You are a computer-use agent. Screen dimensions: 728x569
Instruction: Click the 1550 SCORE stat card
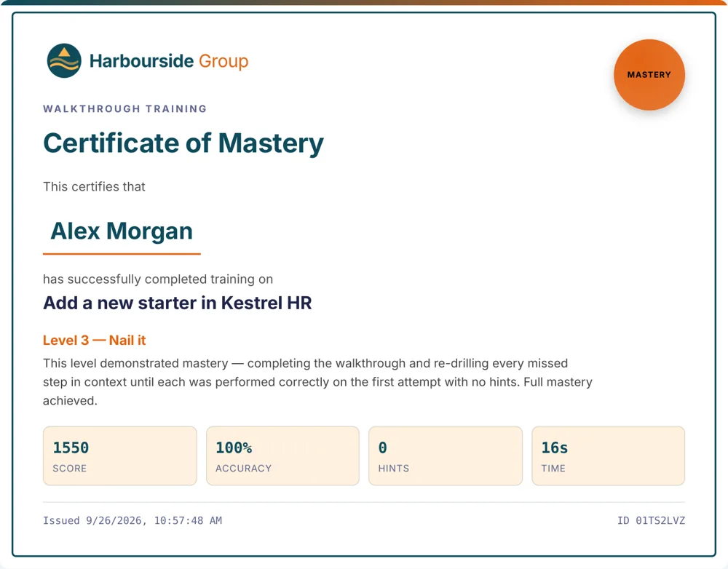pyautogui.click(x=120, y=455)
